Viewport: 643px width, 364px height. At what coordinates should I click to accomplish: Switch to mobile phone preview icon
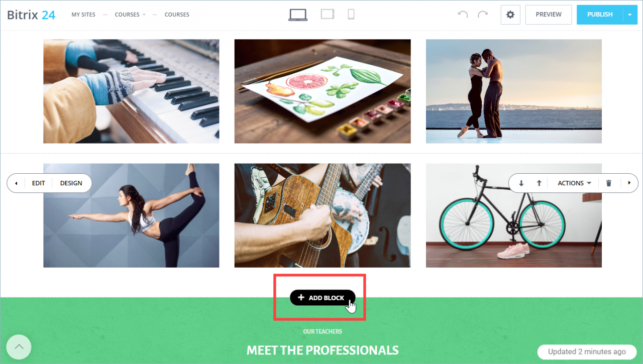(x=351, y=14)
